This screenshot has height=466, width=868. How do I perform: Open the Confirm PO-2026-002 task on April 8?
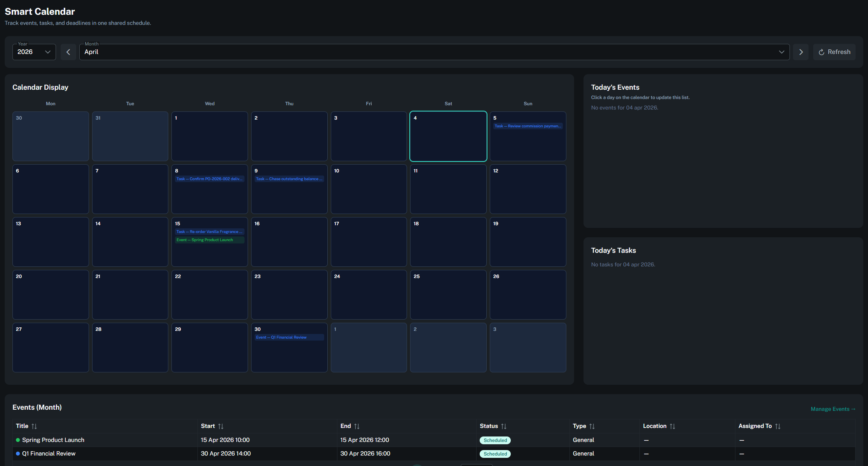tap(210, 179)
